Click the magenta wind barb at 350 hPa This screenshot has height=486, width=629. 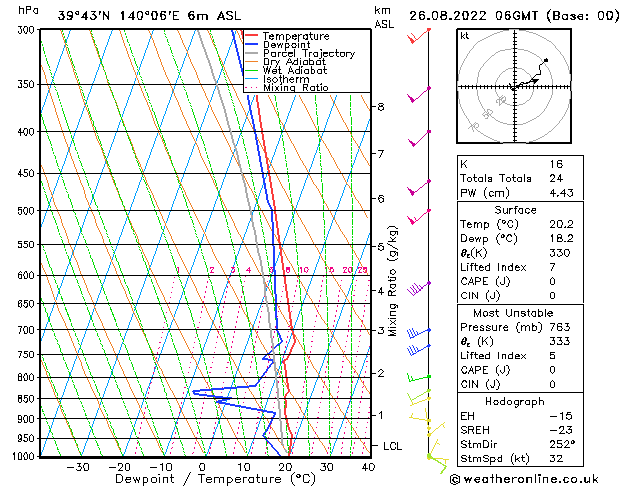[x=419, y=95]
